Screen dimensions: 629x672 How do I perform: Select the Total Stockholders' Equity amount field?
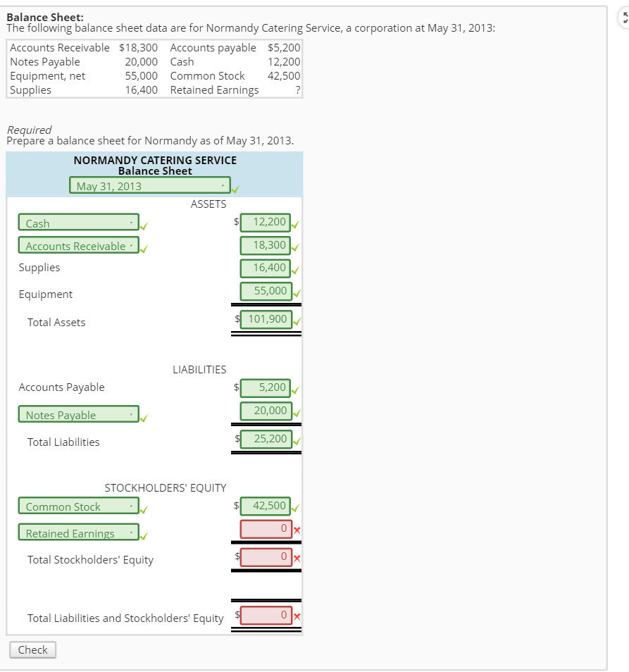pyautogui.click(x=266, y=557)
